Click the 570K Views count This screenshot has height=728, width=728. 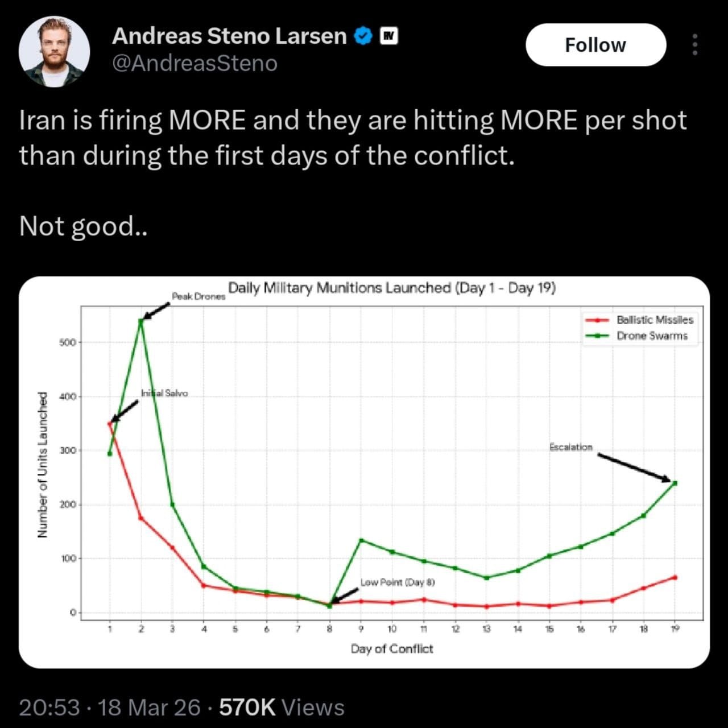pos(282,708)
